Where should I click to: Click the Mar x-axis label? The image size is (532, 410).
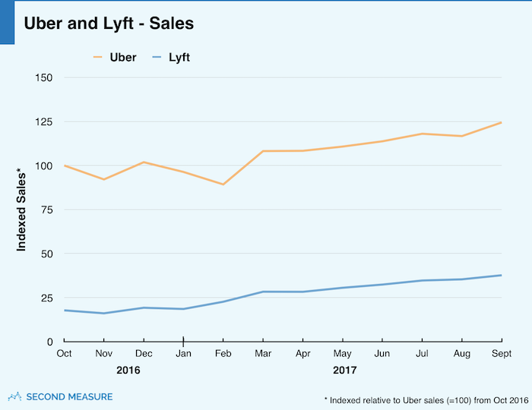coord(263,353)
